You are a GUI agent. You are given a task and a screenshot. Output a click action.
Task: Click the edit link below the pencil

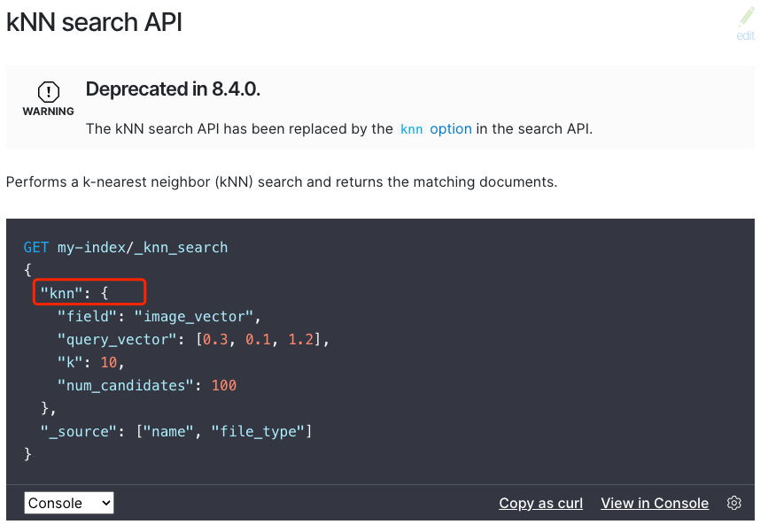(746, 35)
